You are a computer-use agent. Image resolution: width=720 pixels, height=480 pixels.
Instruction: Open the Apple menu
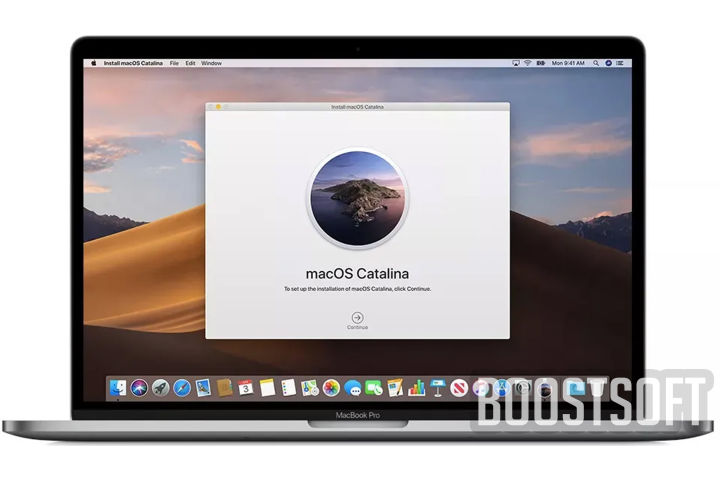pos(94,63)
